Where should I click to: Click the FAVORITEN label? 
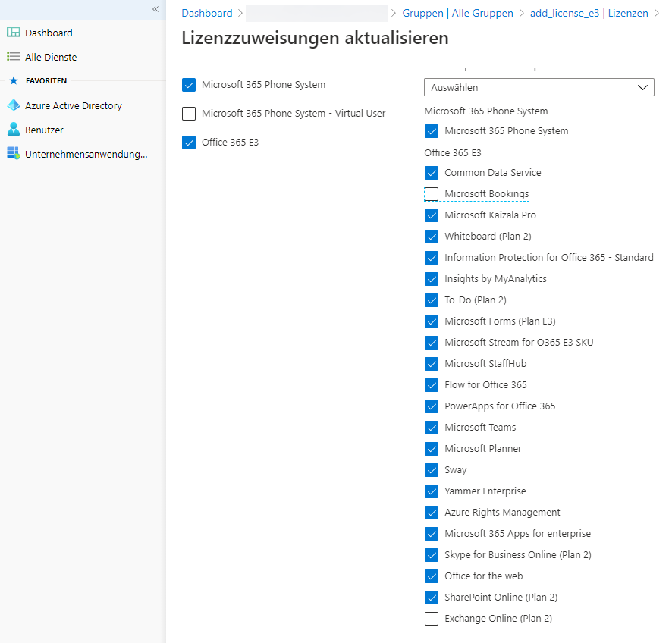tap(46, 80)
